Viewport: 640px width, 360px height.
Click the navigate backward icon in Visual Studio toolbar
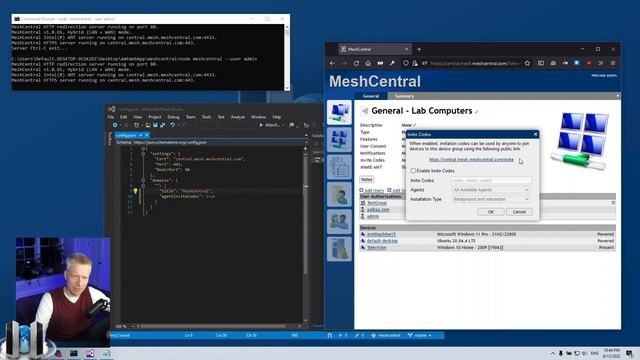pyautogui.click(x=115, y=125)
